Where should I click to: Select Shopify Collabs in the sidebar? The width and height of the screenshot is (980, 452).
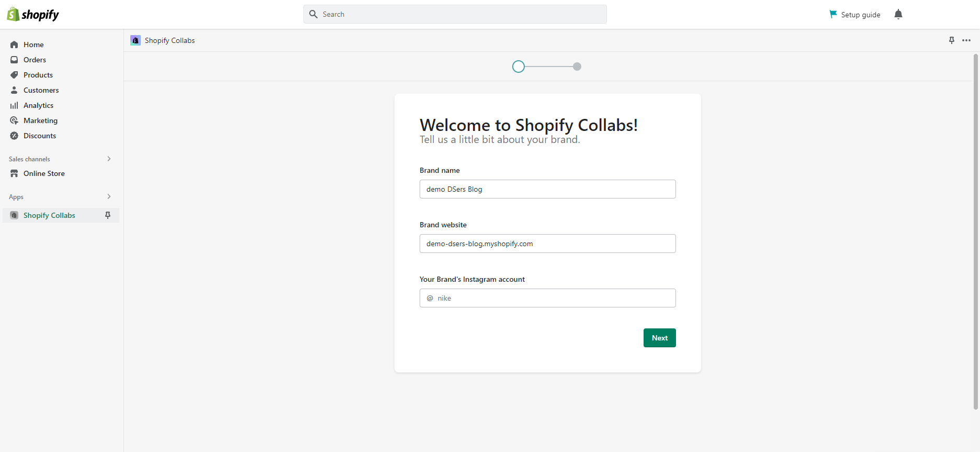49,215
